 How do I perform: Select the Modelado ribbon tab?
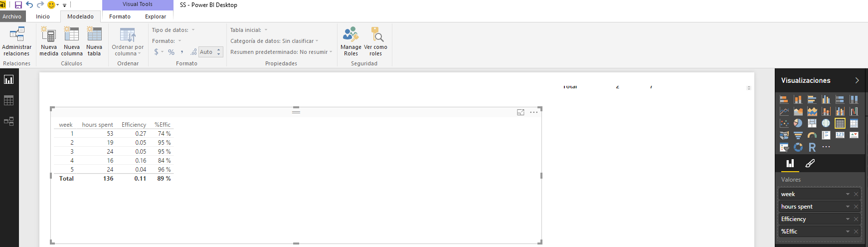coord(80,16)
